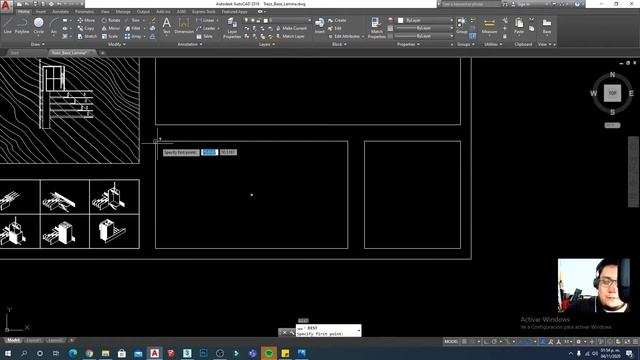Expand the Layers panel

(x=267, y=44)
